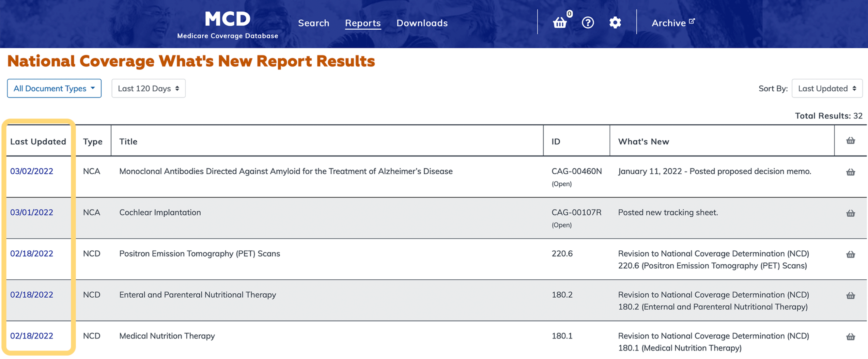868x359 pixels.
Task: Open the basket icon in header
Action: tap(560, 23)
